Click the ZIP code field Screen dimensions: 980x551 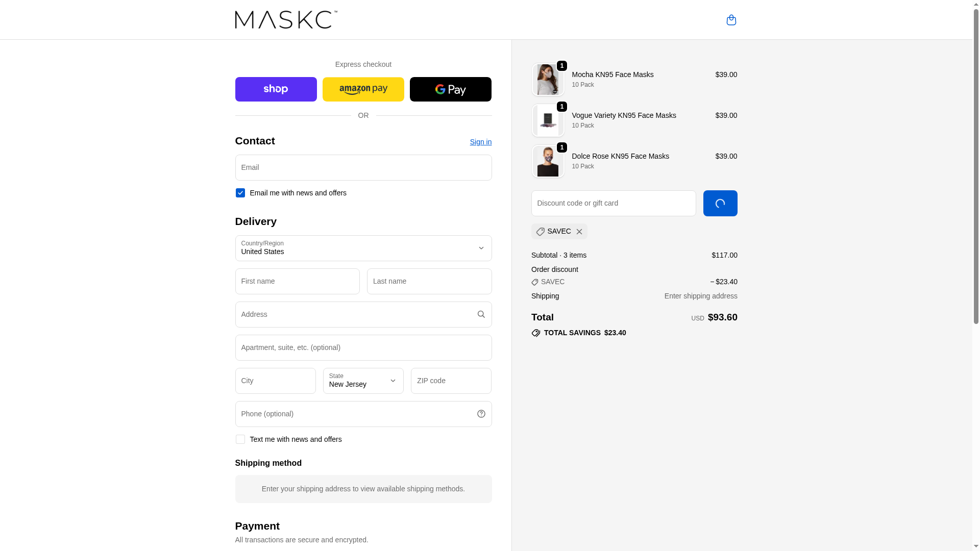click(451, 381)
